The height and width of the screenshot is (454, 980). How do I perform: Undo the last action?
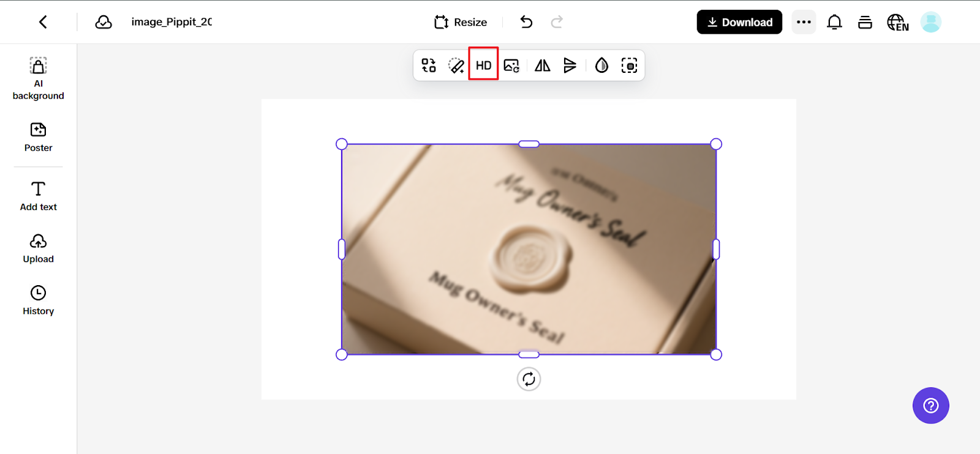pyautogui.click(x=526, y=22)
